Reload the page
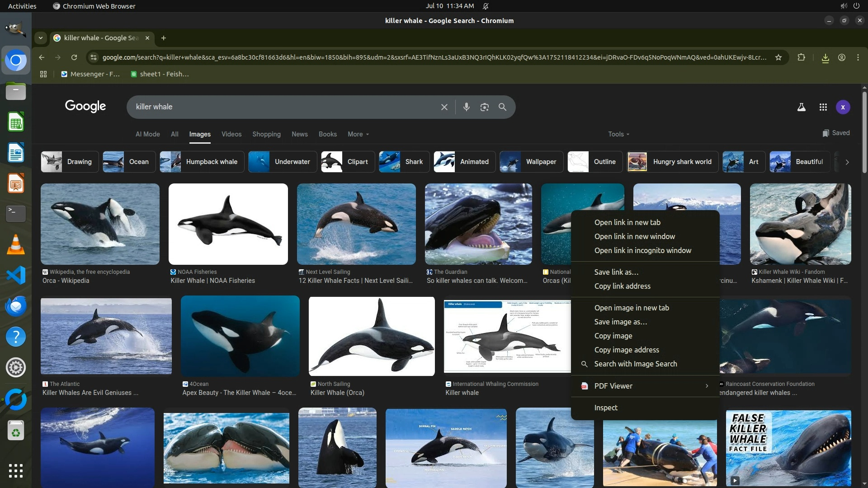 [74, 57]
